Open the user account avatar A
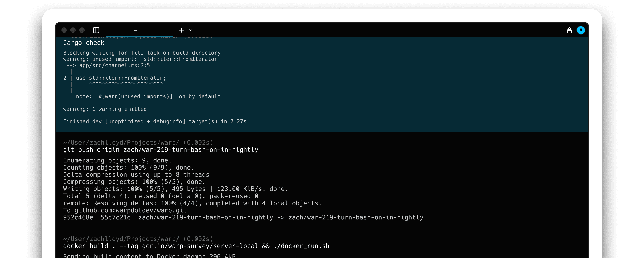The height and width of the screenshot is (258, 644). pyautogui.click(x=581, y=30)
